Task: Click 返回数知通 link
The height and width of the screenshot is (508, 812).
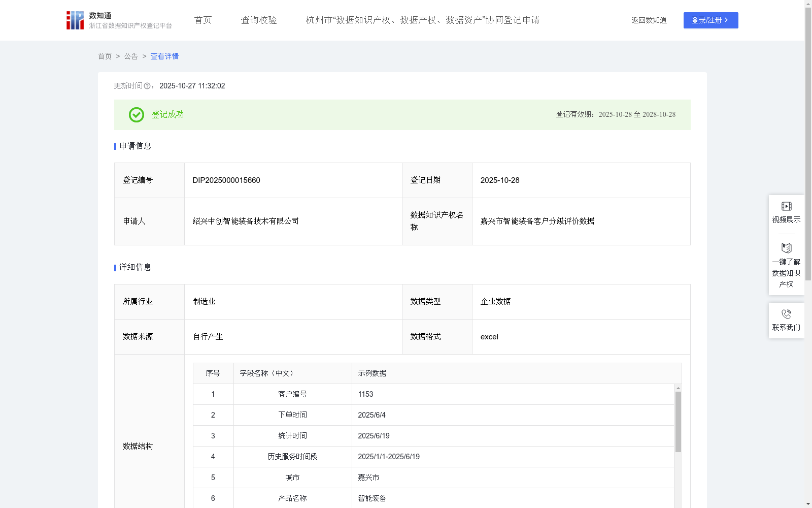Action: pos(649,20)
